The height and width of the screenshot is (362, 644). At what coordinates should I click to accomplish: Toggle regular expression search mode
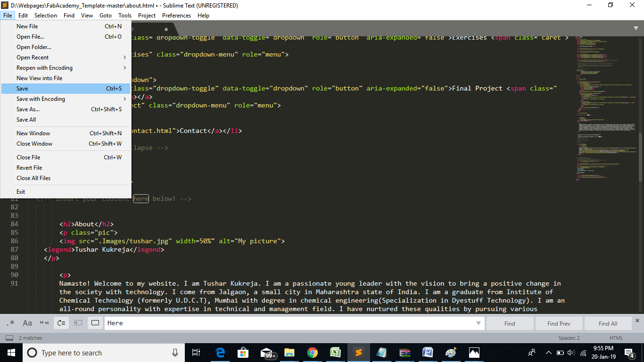click(11, 323)
